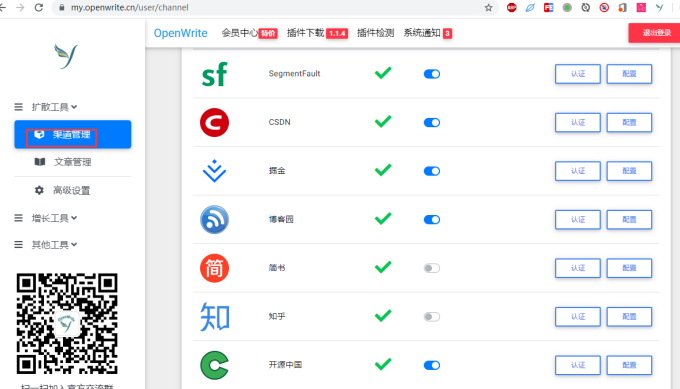The width and height of the screenshot is (680, 389).
Task: Open 高级设置 in the sidebar
Action: [72, 190]
